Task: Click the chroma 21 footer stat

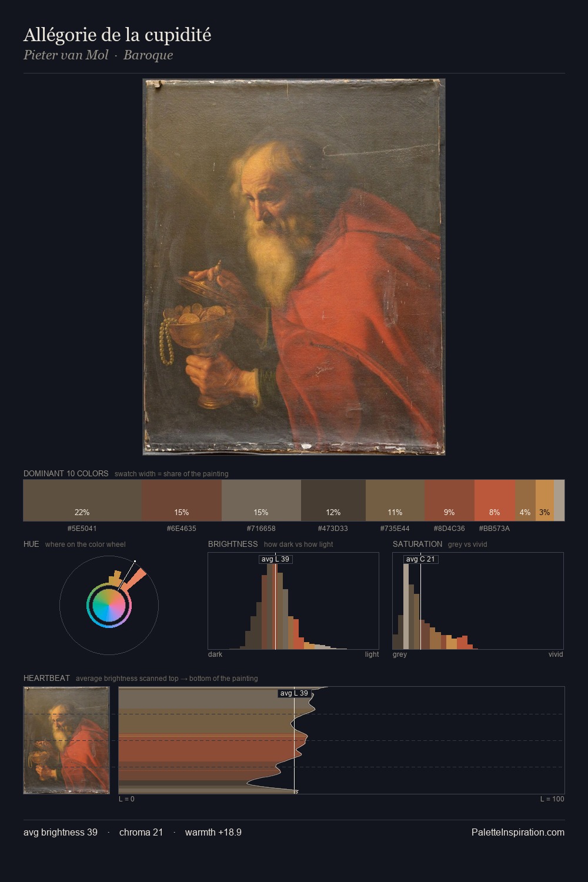Action: [141, 832]
